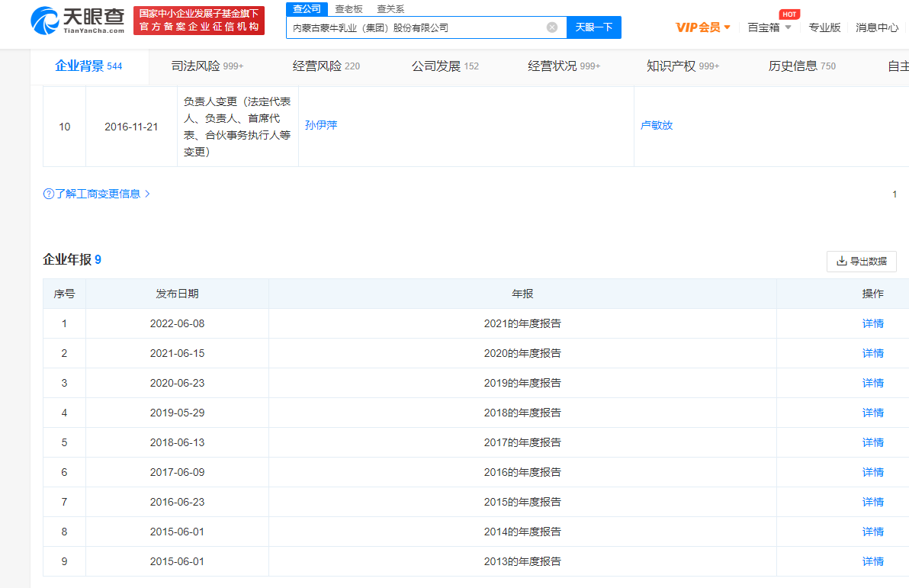This screenshot has height=588, width=909.
Task: Click the 2022-06-08 publish date
Action: (178, 323)
